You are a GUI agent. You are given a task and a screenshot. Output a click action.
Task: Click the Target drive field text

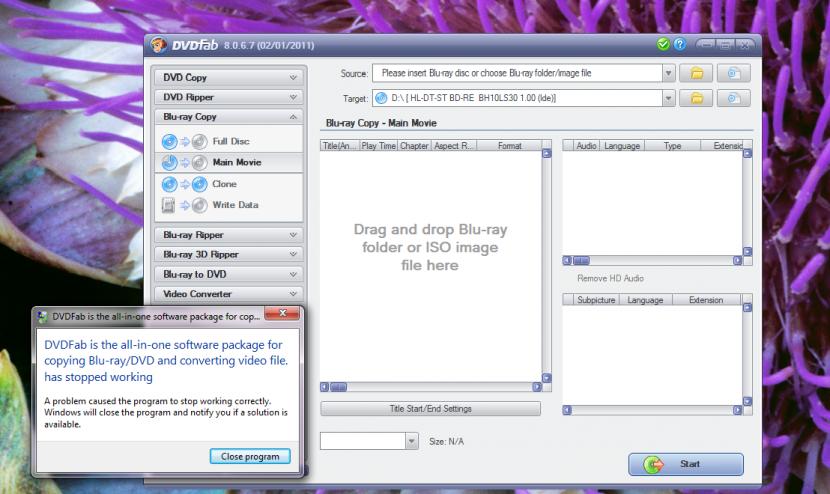coord(473,98)
